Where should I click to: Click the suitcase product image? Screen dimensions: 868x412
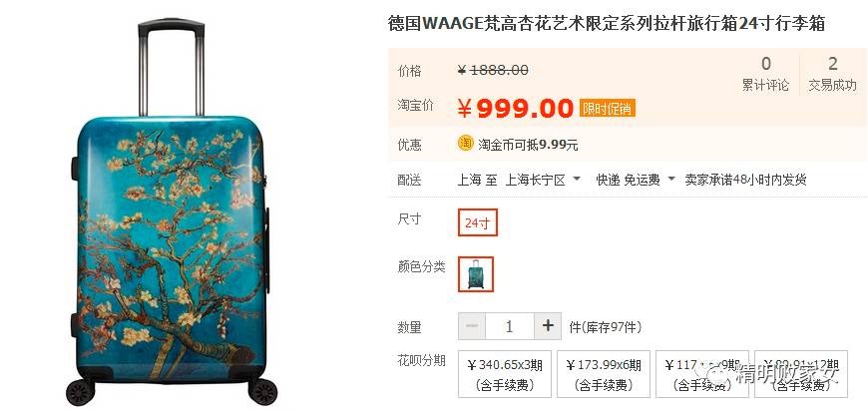coord(171,211)
